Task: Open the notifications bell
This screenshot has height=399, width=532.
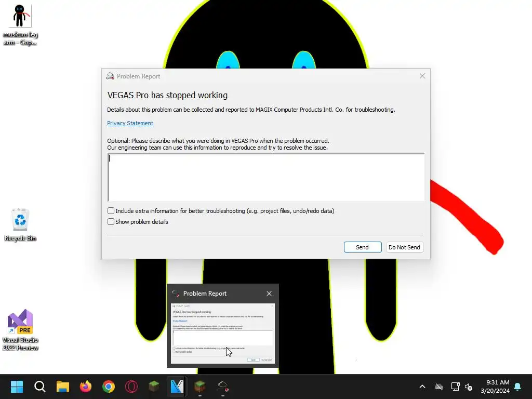Action: click(518, 387)
